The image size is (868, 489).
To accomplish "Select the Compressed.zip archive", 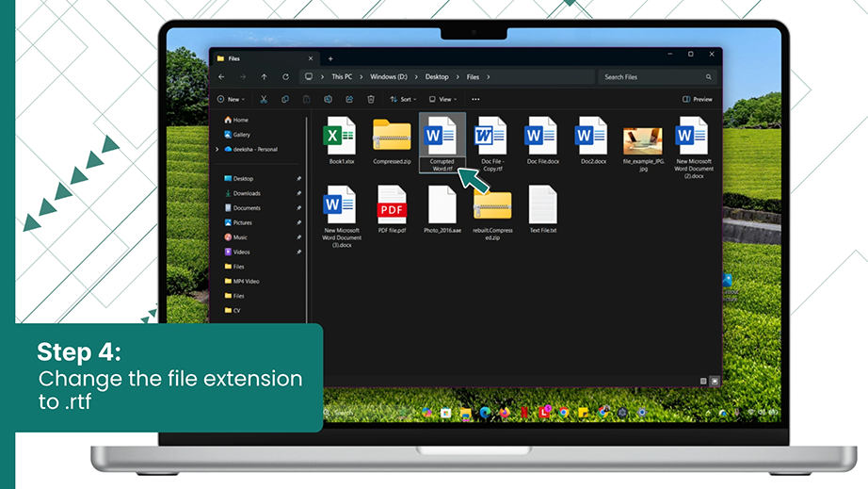I will 392,140.
